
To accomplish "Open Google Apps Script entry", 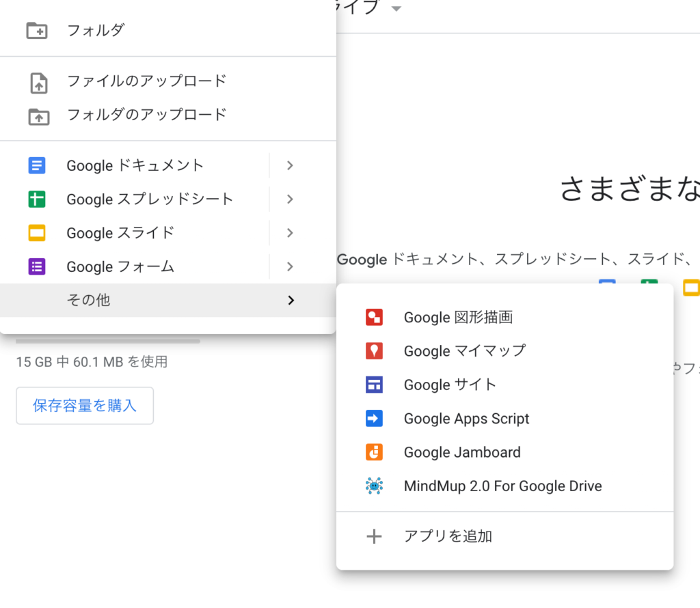I will point(505,418).
